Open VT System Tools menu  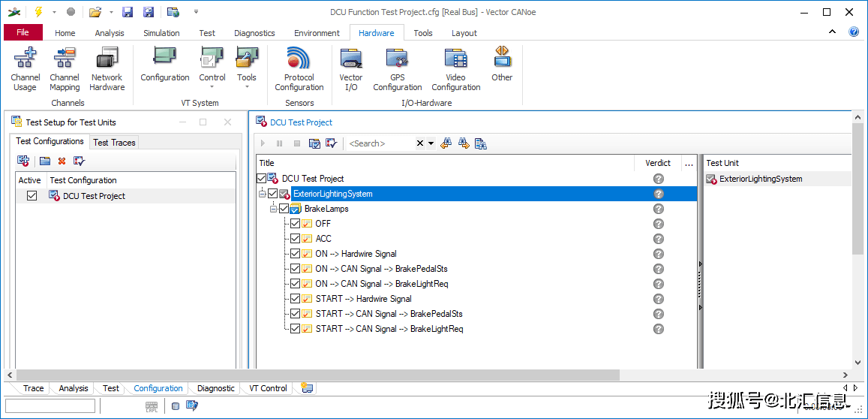pos(247,68)
